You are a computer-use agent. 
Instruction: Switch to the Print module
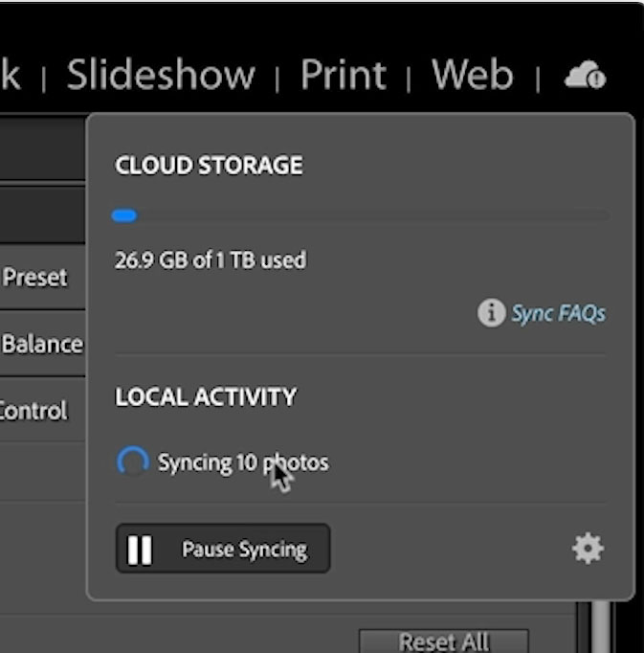pos(344,75)
